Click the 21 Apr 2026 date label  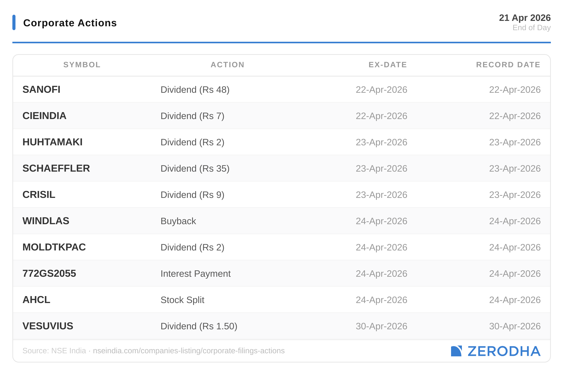[x=525, y=18]
